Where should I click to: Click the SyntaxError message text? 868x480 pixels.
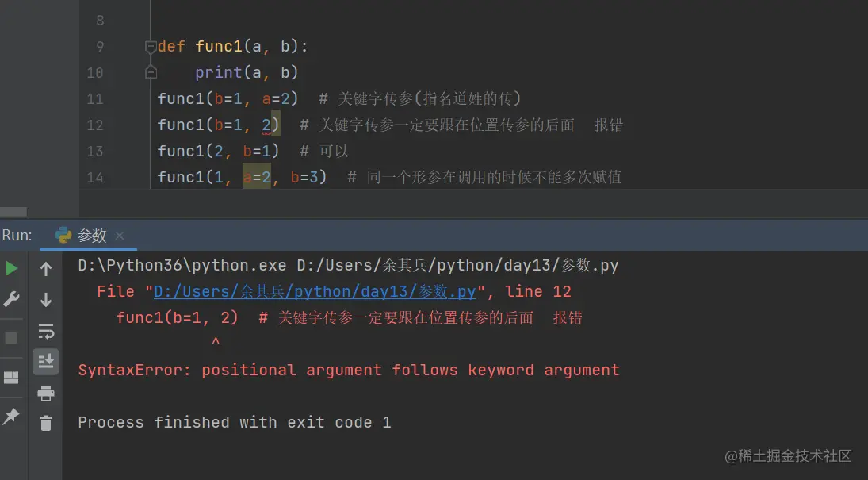(x=349, y=371)
